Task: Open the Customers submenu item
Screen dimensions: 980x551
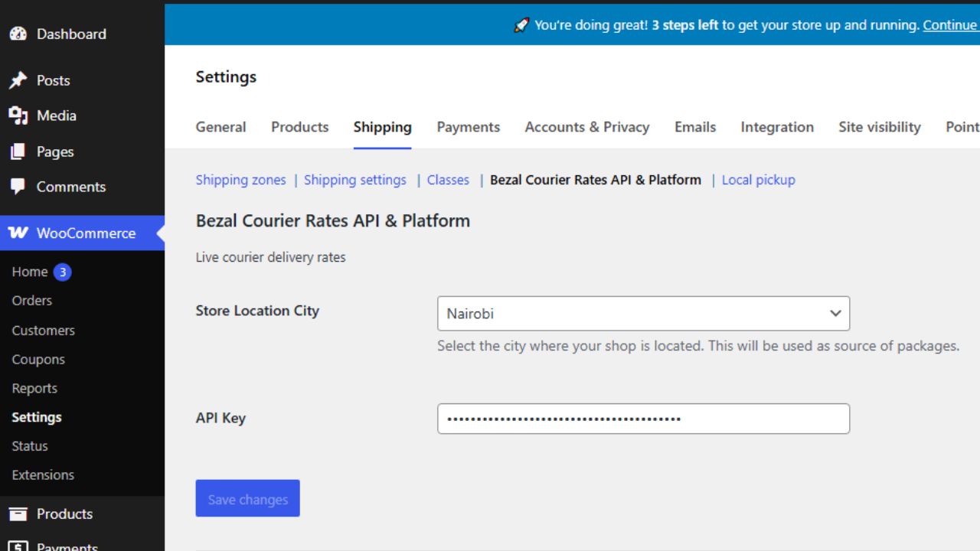Action: 44,331
